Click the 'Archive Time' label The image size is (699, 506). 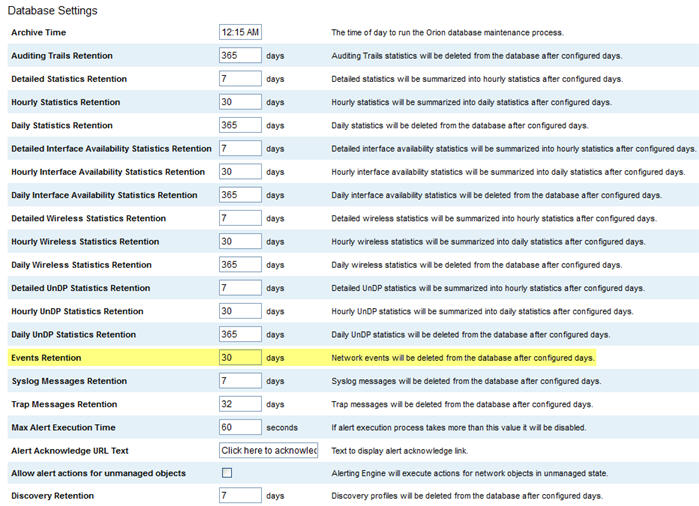coord(39,33)
